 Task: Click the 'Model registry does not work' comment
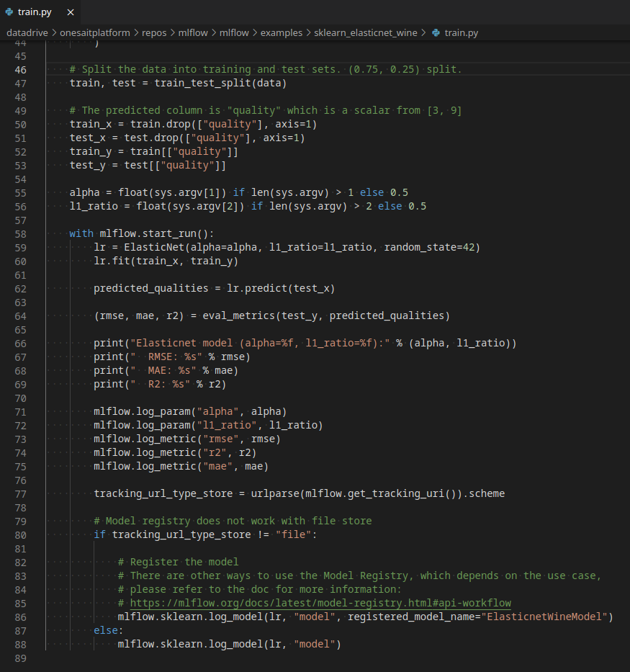[233, 521]
